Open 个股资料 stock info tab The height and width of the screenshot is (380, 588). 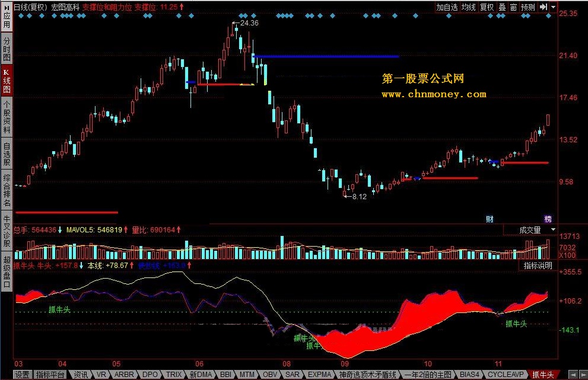7,117
